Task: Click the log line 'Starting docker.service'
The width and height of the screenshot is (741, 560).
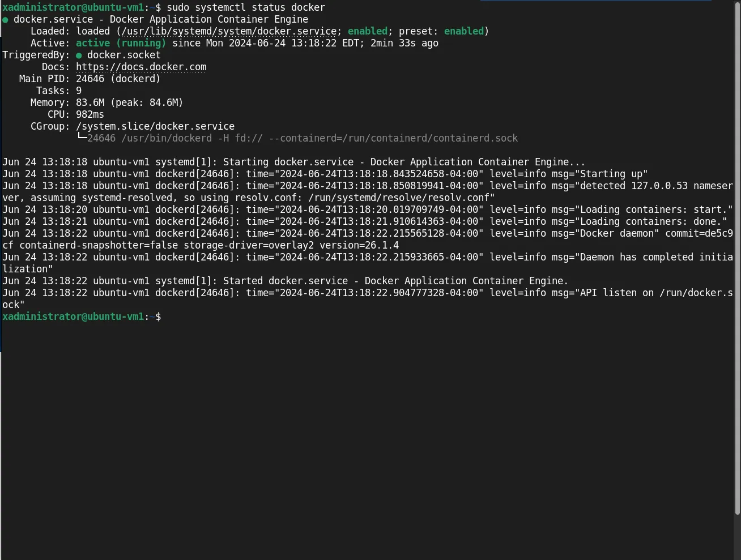Action: pyautogui.click(x=293, y=162)
